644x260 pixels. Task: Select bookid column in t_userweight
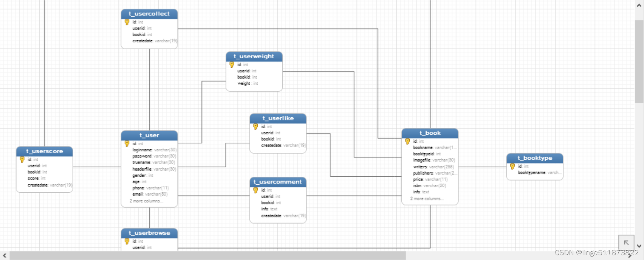coord(247,77)
